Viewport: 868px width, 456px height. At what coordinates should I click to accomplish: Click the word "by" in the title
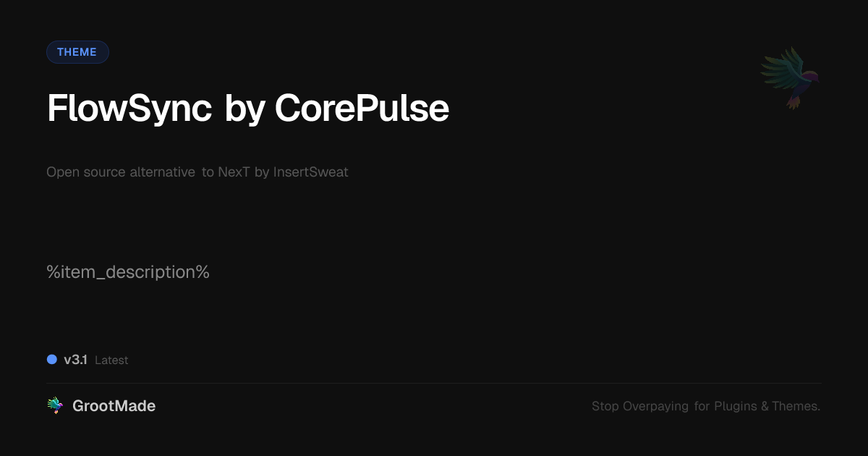pos(246,109)
